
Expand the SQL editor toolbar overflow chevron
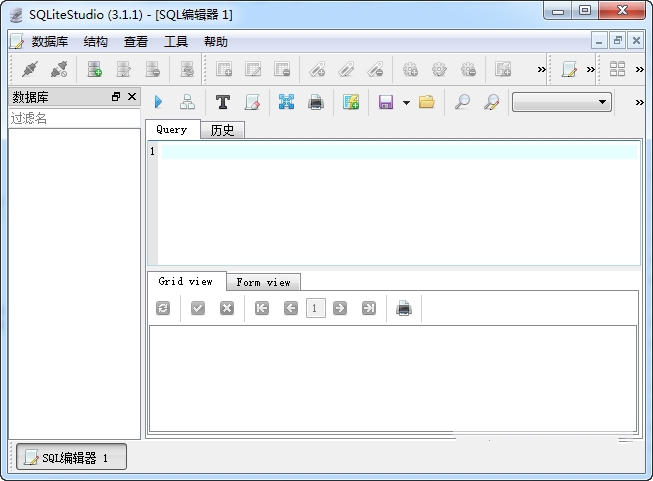(x=640, y=102)
